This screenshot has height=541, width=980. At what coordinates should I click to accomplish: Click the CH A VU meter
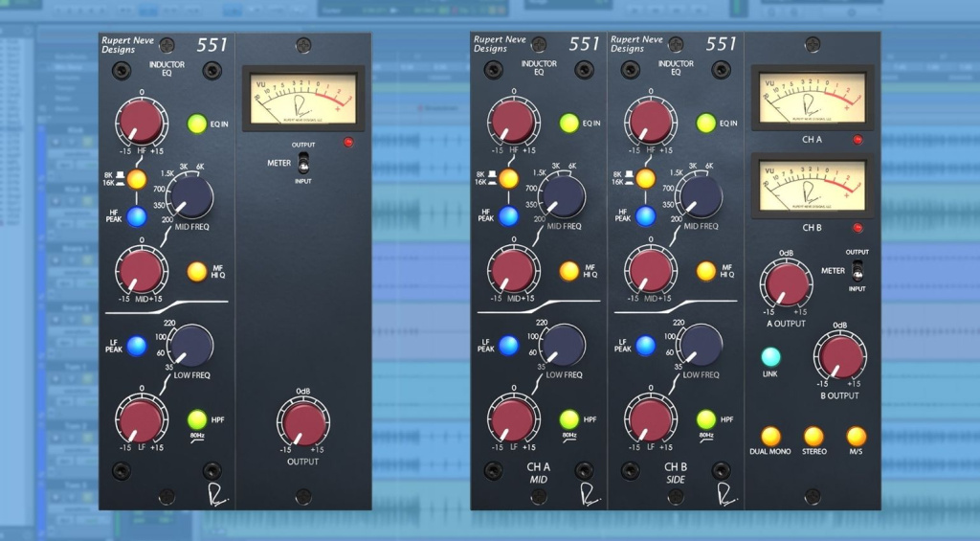813,98
